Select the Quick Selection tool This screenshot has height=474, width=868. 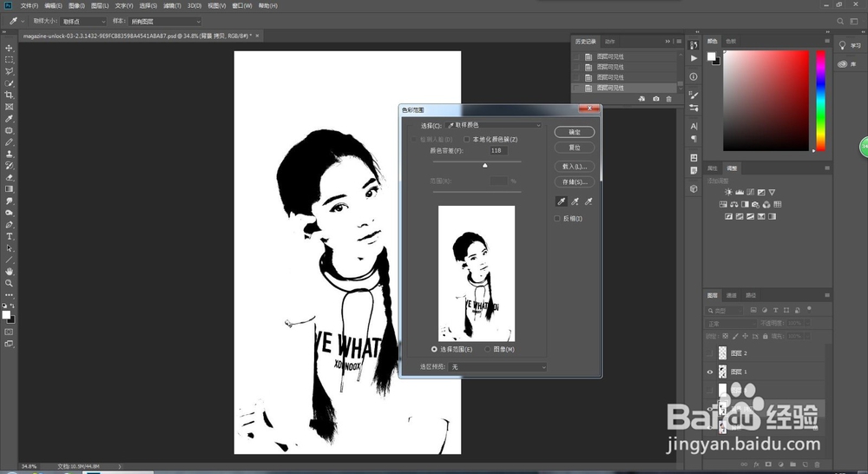coord(9,83)
